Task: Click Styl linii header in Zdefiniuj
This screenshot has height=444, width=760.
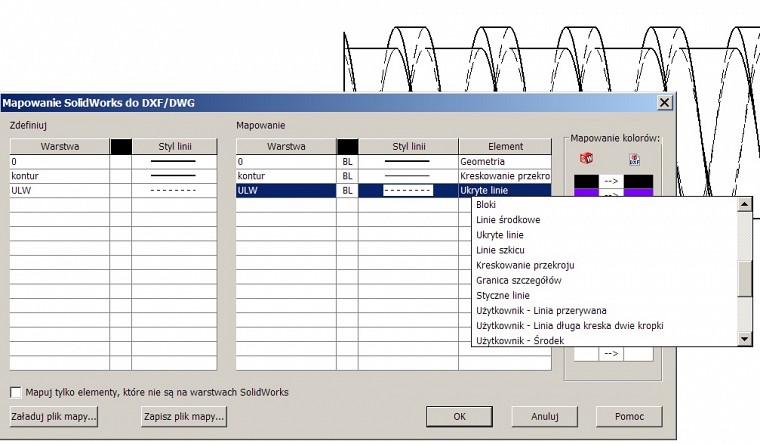Action: [x=174, y=146]
